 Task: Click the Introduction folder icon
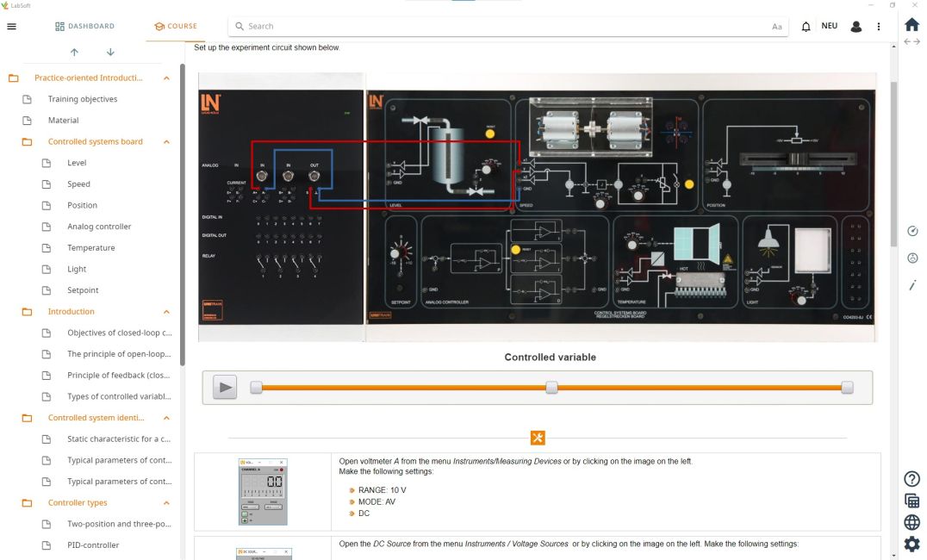[x=28, y=312]
